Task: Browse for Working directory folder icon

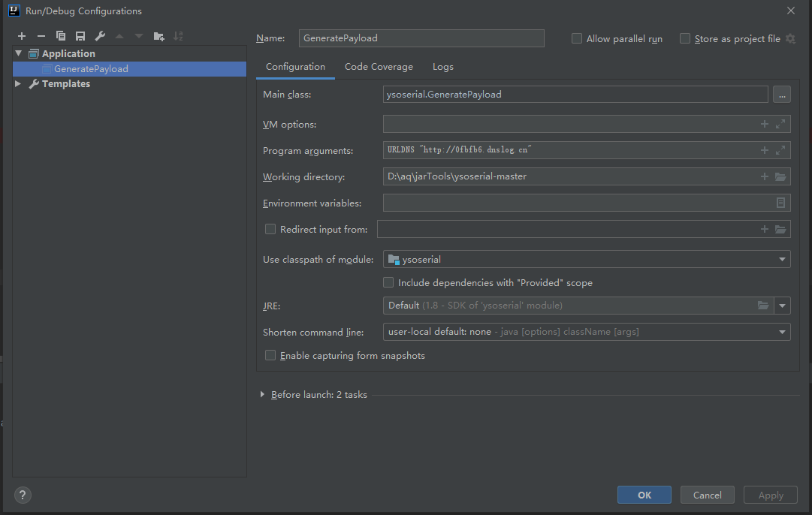Action: (780, 177)
